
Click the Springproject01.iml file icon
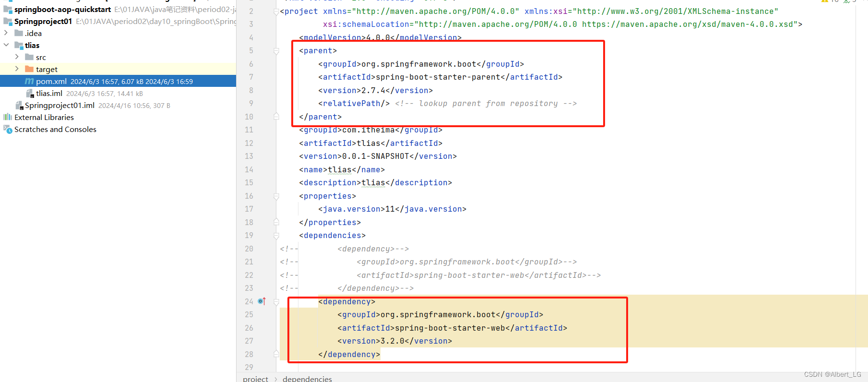(x=19, y=105)
